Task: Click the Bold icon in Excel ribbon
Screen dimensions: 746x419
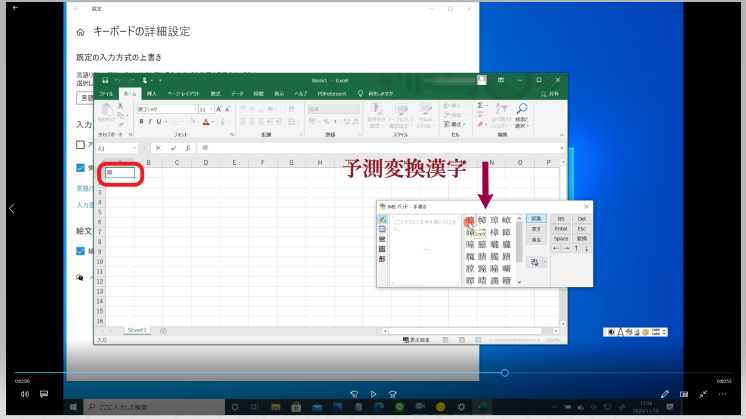Action: [x=142, y=122]
